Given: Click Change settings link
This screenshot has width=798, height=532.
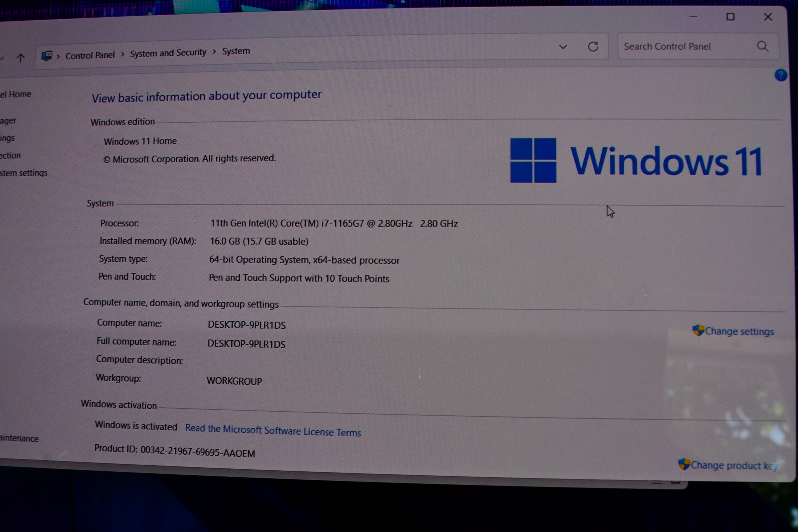Looking at the screenshot, I should click(x=739, y=331).
